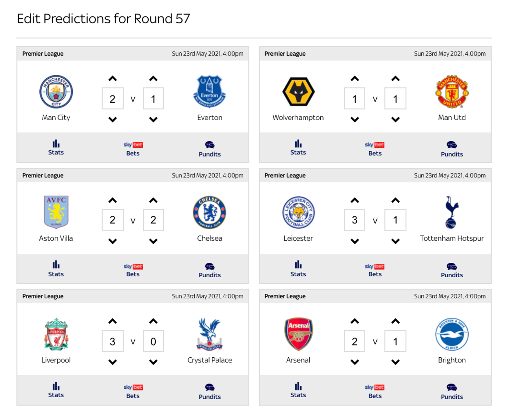Open Pundits link for Liverpool v Crystal Palace
505x420 pixels.
(210, 392)
